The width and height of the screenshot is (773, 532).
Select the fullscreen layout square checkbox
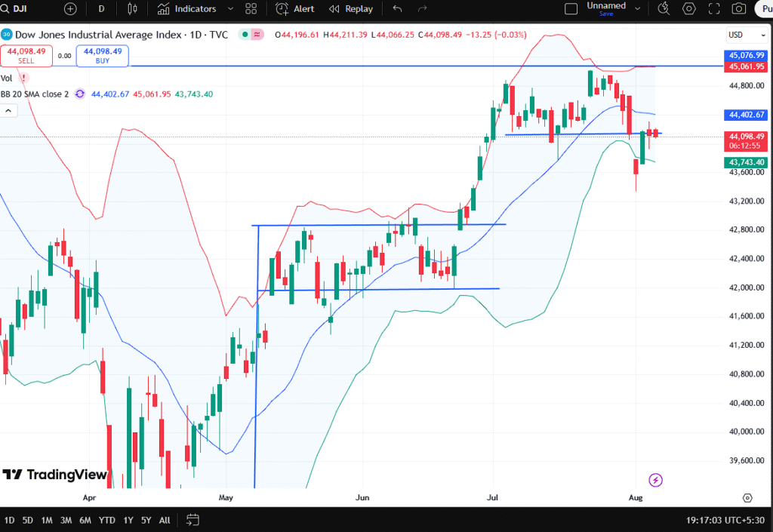click(571, 8)
